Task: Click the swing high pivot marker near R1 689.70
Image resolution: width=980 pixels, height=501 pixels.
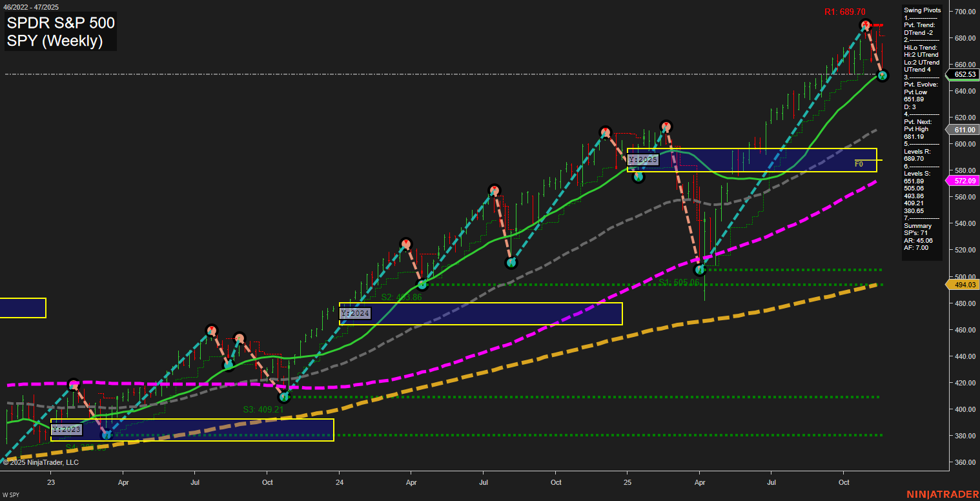Action: click(866, 25)
